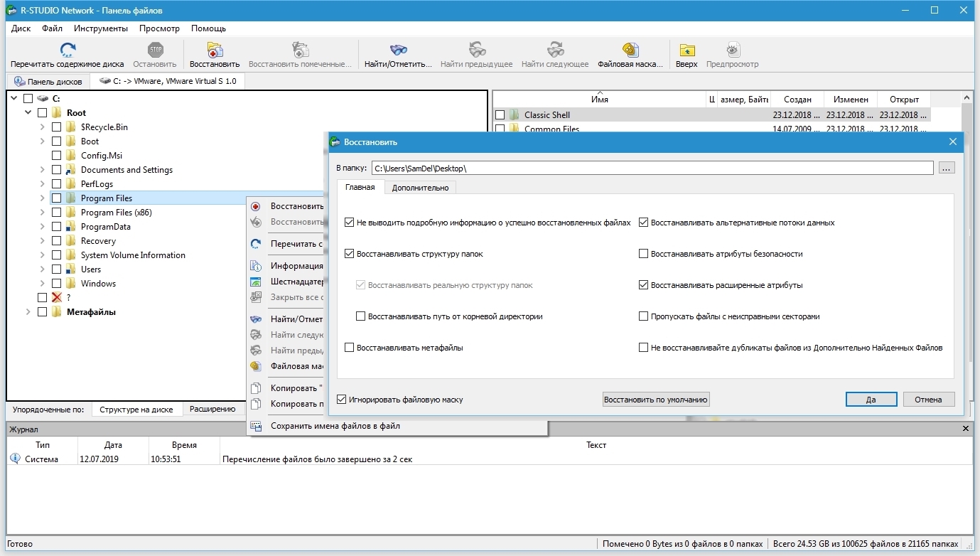Click the Documents and Settings shortcut icon
The width and height of the screenshot is (980, 556).
(x=71, y=169)
